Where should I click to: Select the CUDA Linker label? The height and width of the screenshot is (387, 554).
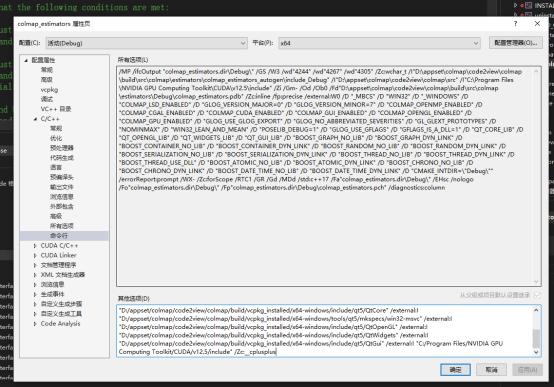coord(58,255)
